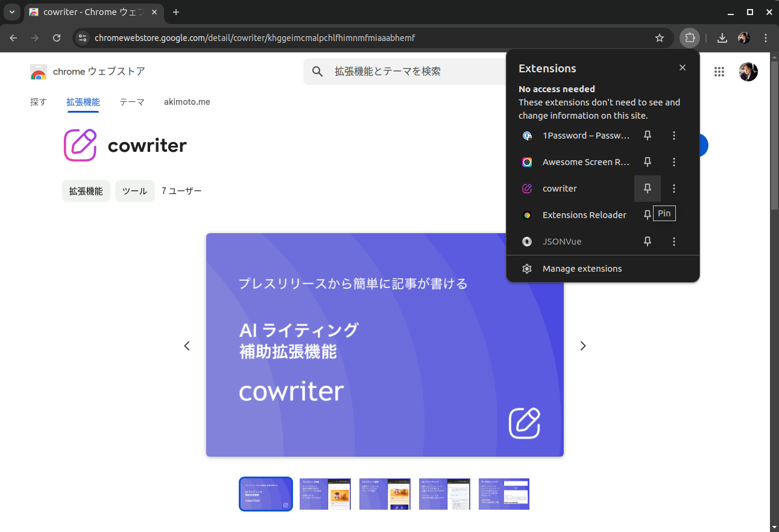Click the address bar URL
This screenshot has height=532, width=779.
click(254, 38)
